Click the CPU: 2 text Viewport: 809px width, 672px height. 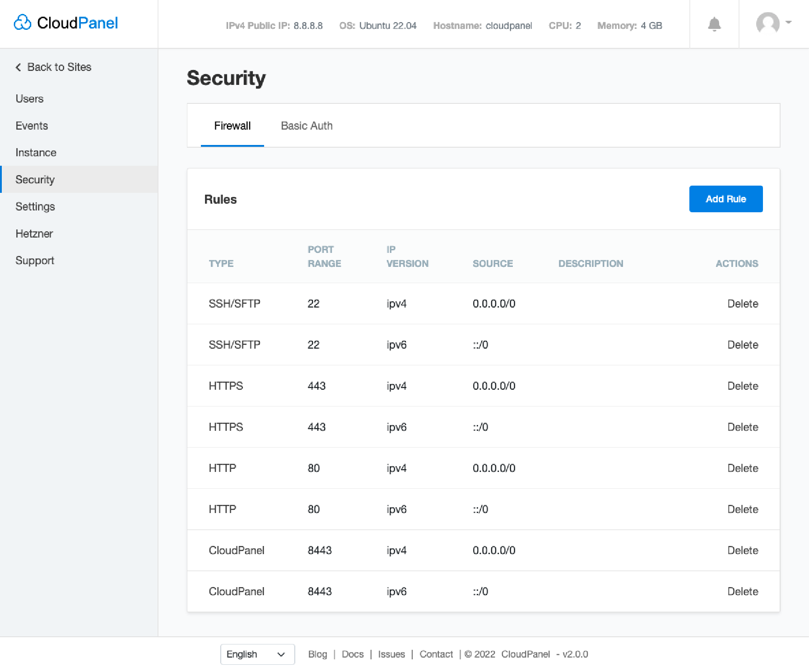[565, 26]
